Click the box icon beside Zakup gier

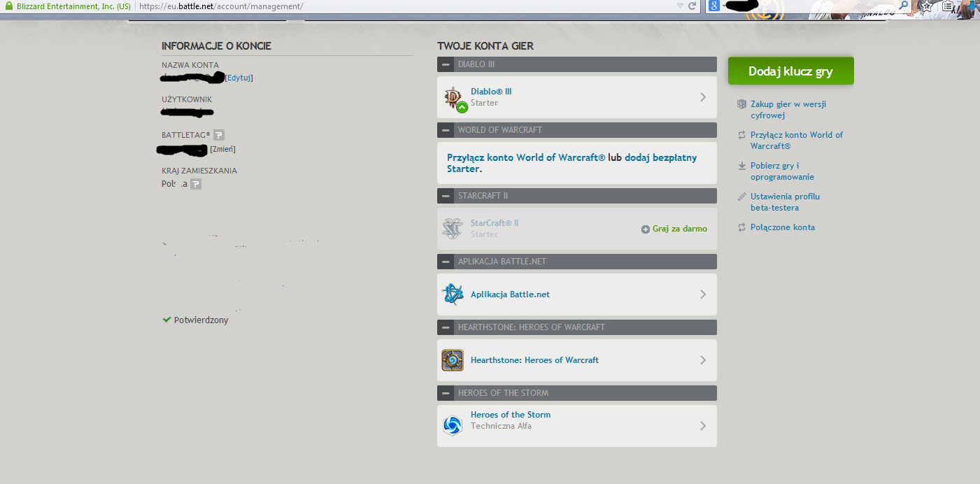[742, 104]
